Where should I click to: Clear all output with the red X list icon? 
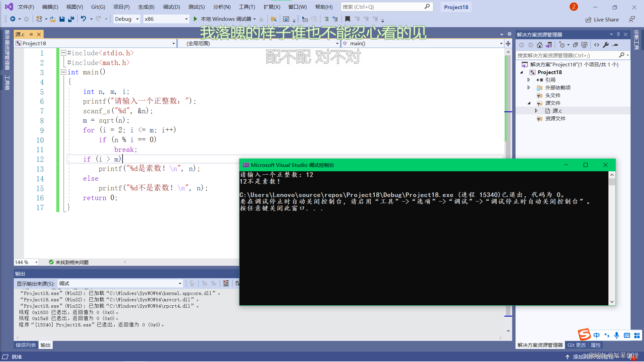pos(226,284)
